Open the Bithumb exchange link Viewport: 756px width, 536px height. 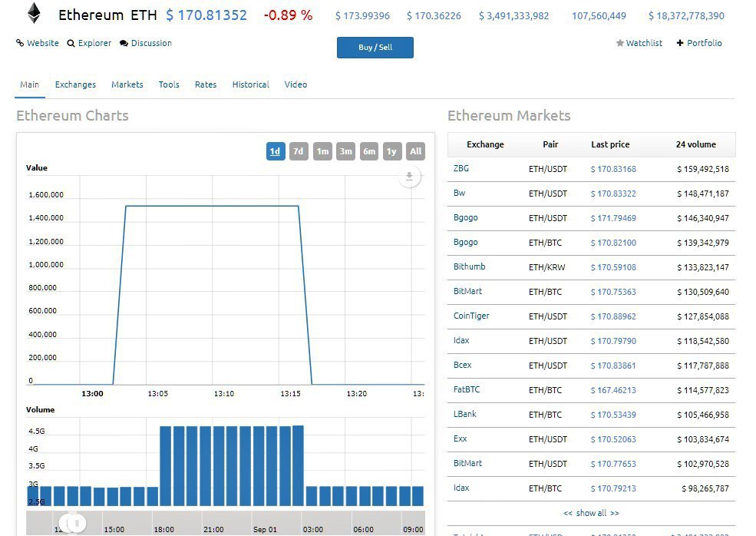click(x=469, y=266)
